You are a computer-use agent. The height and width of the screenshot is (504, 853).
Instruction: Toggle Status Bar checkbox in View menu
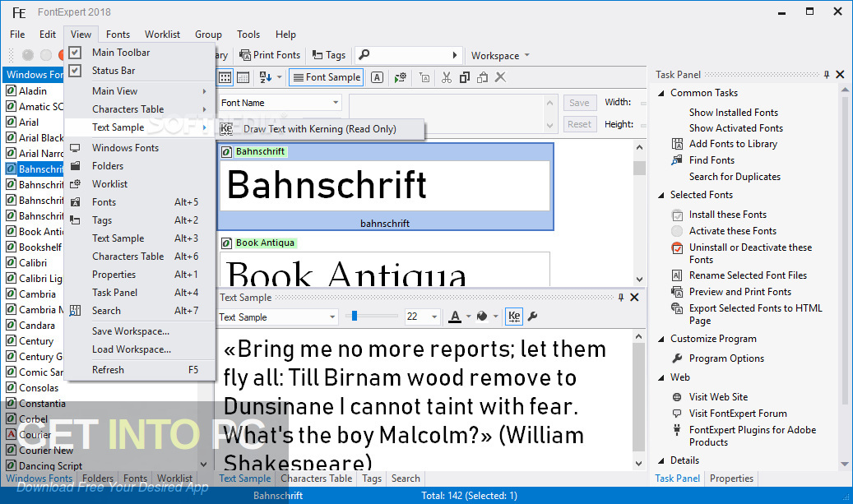coord(75,70)
